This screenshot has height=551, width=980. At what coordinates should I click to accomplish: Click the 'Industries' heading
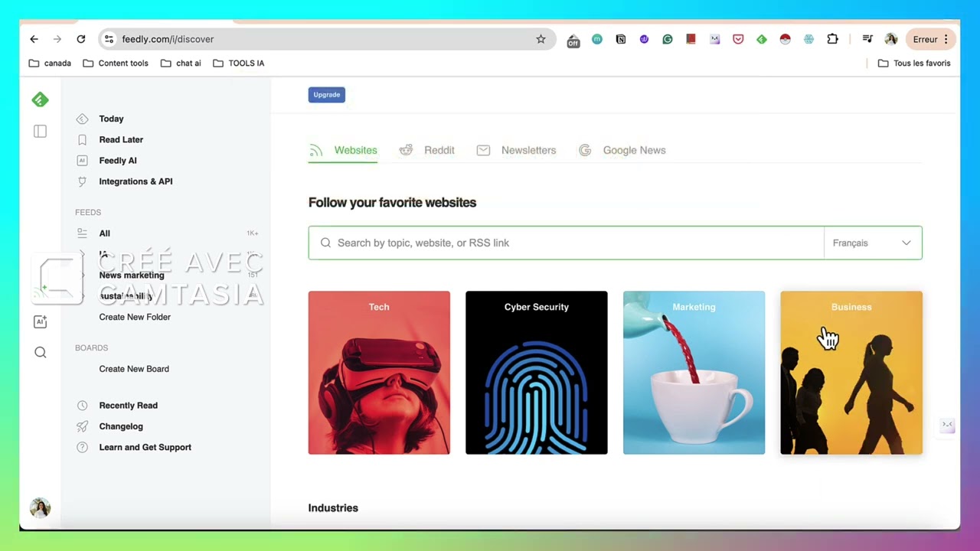[333, 508]
